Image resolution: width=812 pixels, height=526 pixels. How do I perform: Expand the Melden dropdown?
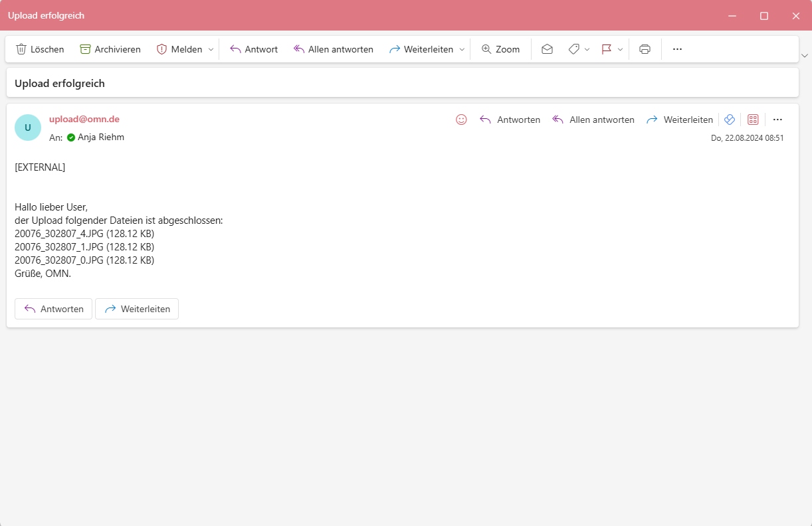click(x=211, y=48)
